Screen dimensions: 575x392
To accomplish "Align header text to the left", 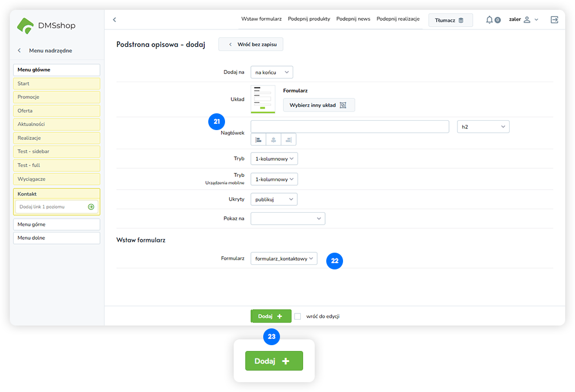I will tap(258, 139).
